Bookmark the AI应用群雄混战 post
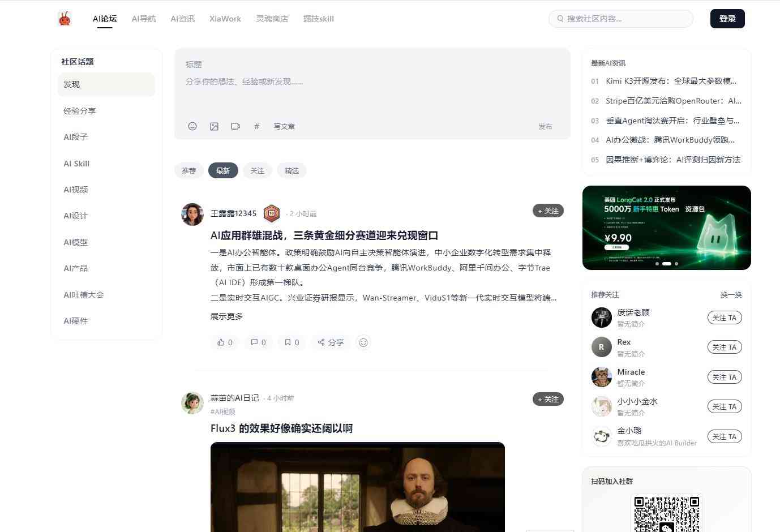Viewport: 780px width, 532px height. coord(292,342)
